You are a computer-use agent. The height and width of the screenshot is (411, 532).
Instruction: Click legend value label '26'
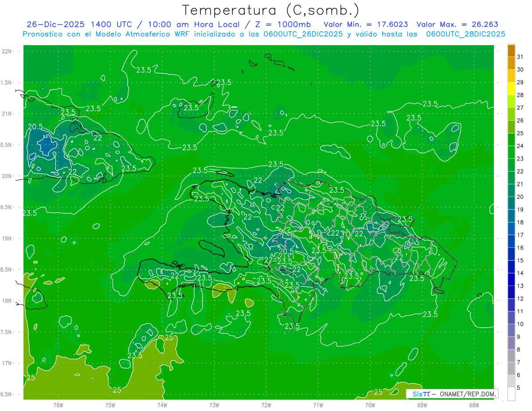pyautogui.click(x=520, y=121)
